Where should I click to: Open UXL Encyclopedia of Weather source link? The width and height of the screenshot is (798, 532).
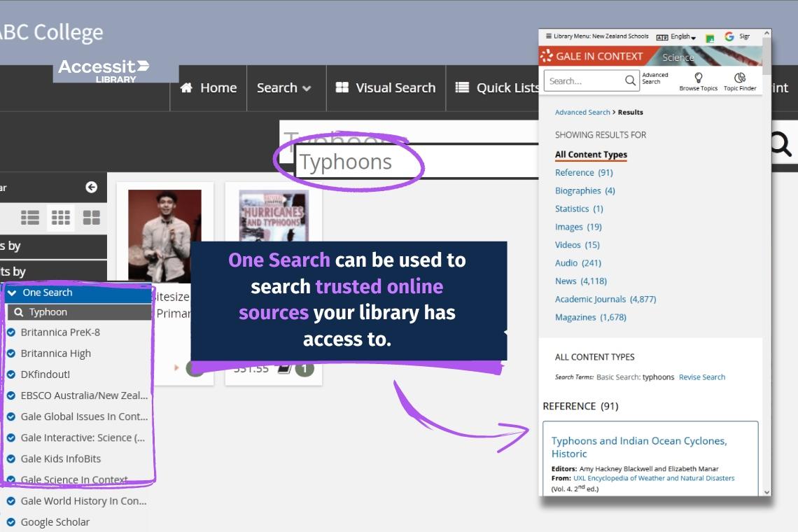click(x=654, y=479)
